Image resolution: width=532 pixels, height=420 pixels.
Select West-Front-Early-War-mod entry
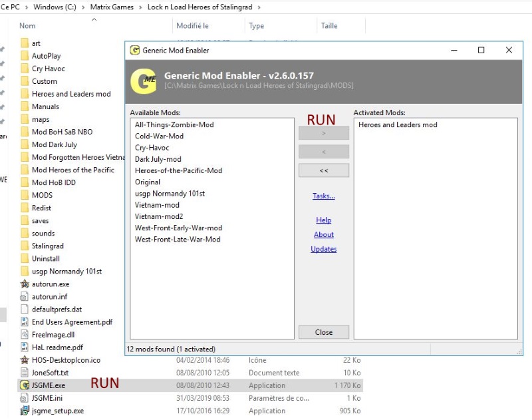(178, 228)
